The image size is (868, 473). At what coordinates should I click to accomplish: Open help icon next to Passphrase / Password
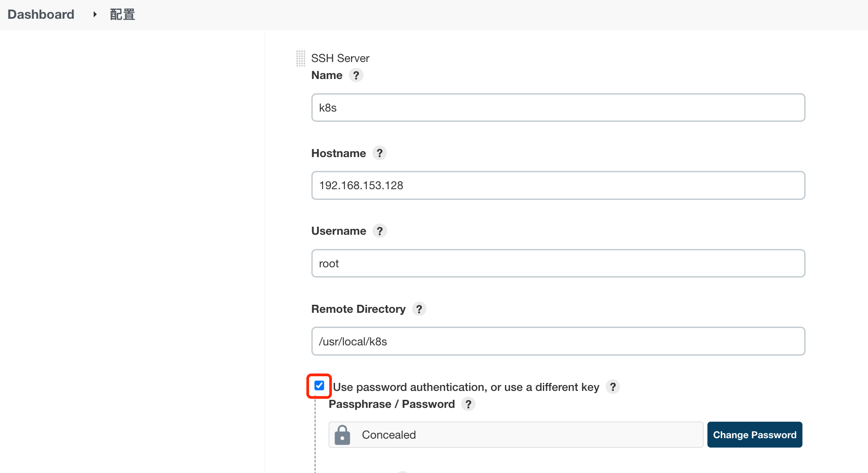click(468, 404)
